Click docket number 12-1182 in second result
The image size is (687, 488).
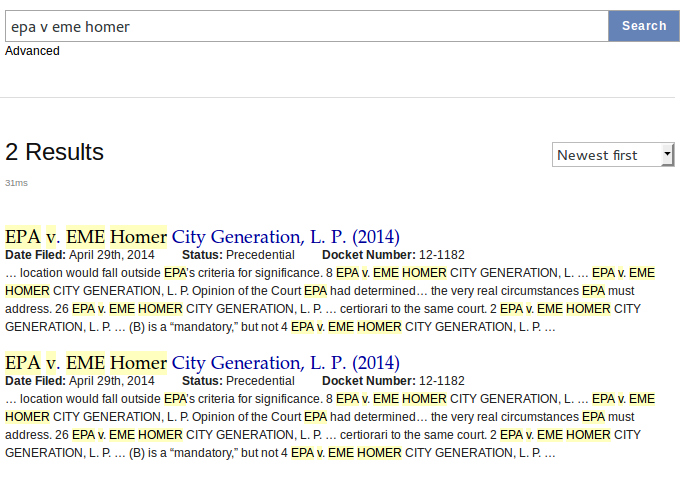[441, 381]
